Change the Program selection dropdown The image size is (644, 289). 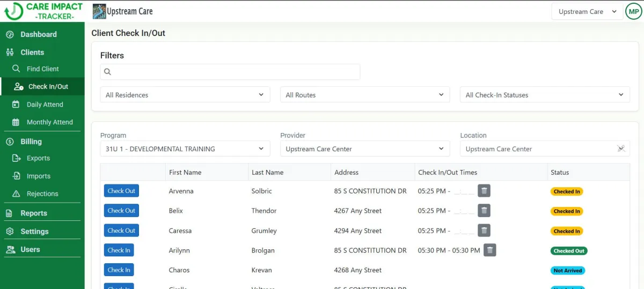point(185,149)
